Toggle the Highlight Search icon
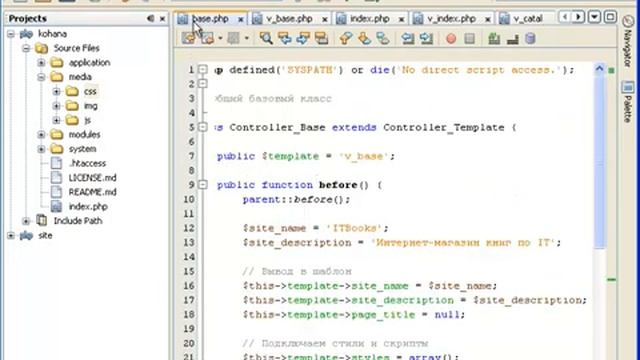Screen dimensions: 640x360 [x=322, y=38]
